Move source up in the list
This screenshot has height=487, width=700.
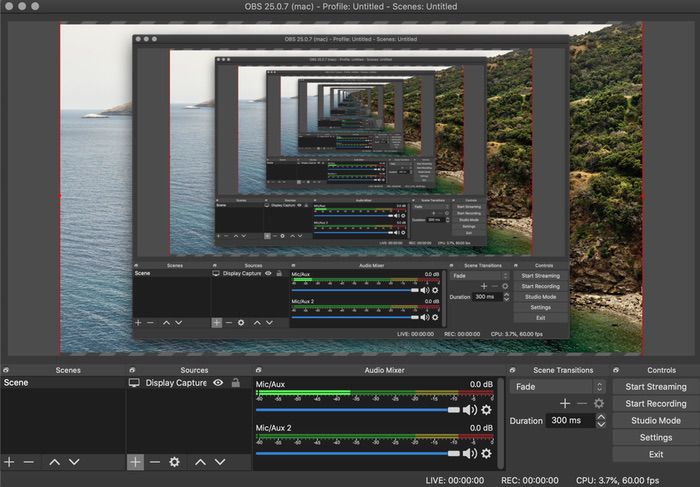[200, 462]
